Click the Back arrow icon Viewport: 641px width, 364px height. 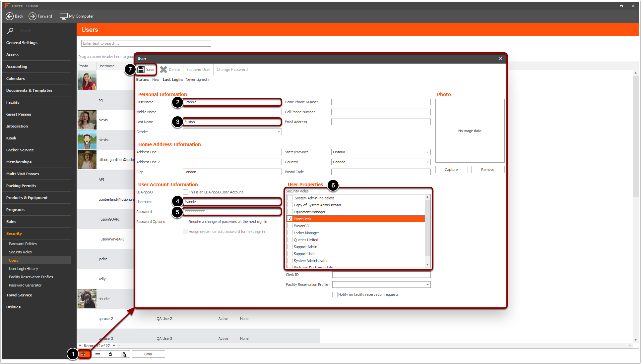10,16
